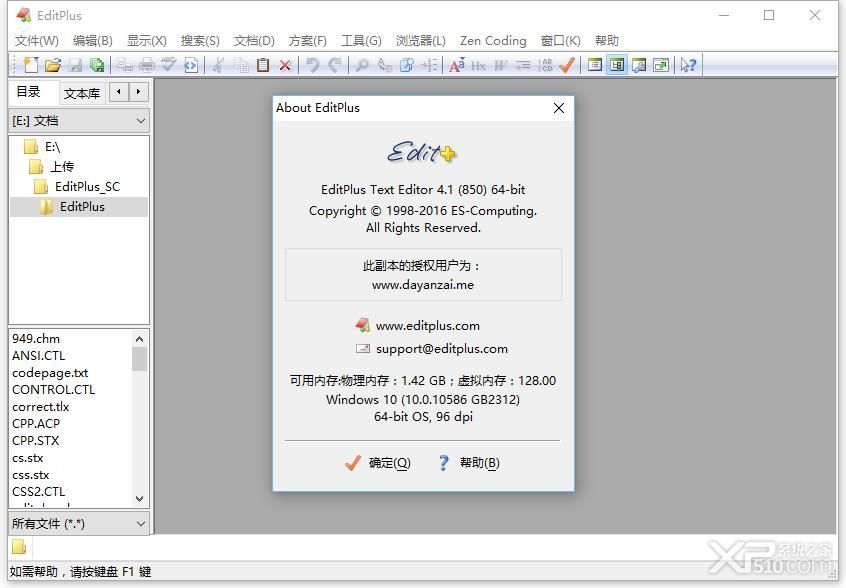Click the Edit Source code icon
The width and height of the screenshot is (846, 588).
coord(190,65)
